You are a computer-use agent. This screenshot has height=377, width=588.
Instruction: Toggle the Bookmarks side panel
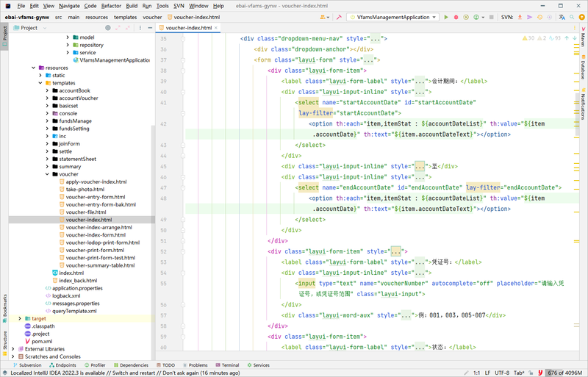click(x=4, y=306)
